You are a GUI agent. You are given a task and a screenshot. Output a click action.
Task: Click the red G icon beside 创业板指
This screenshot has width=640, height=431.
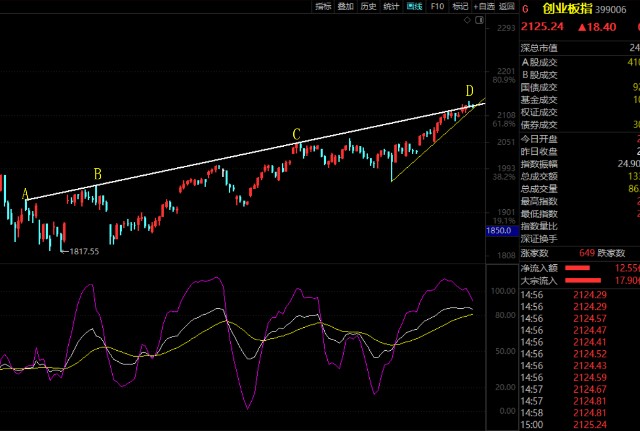tap(525, 7)
